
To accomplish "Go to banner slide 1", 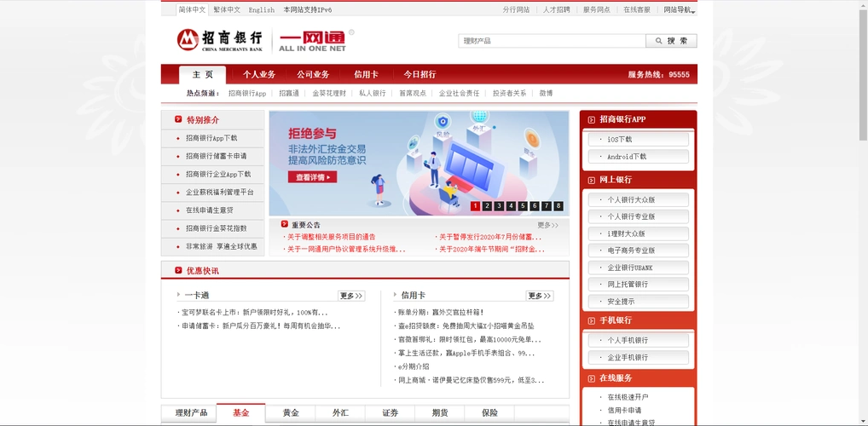I will click(x=475, y=206).
